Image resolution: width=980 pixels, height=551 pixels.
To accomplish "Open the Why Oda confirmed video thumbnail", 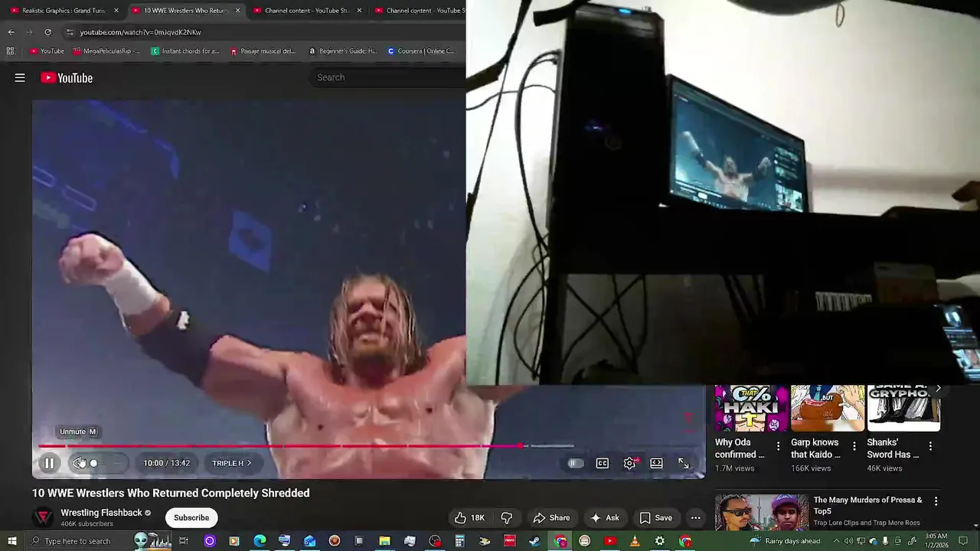I will pos(751,409).
